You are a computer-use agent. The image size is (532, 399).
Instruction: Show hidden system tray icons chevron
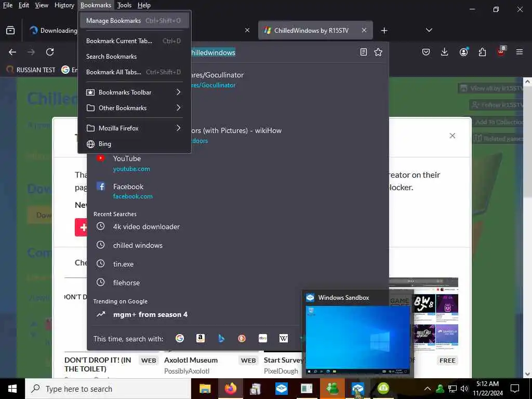point(428,389)
